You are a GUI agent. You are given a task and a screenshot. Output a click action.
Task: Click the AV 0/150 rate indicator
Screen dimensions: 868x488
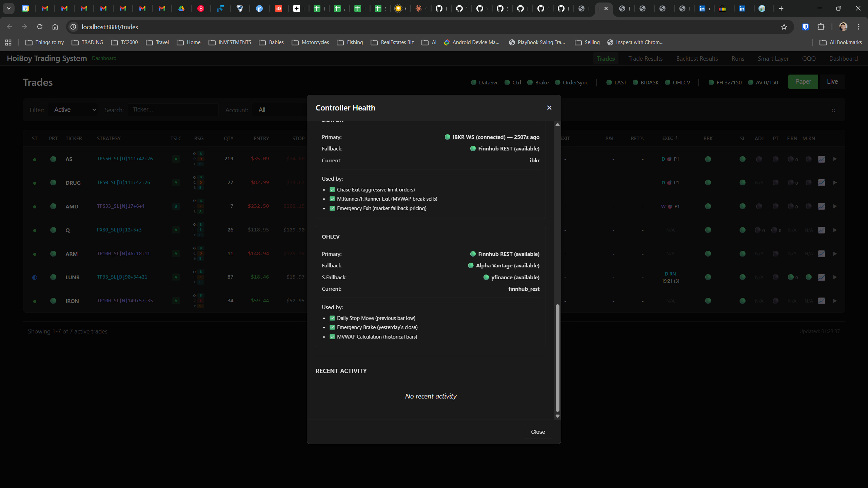click(x=763, y=82)
